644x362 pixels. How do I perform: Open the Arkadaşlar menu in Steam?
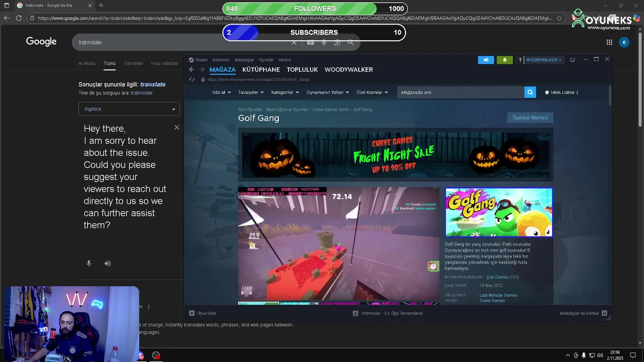pos(245,60)
